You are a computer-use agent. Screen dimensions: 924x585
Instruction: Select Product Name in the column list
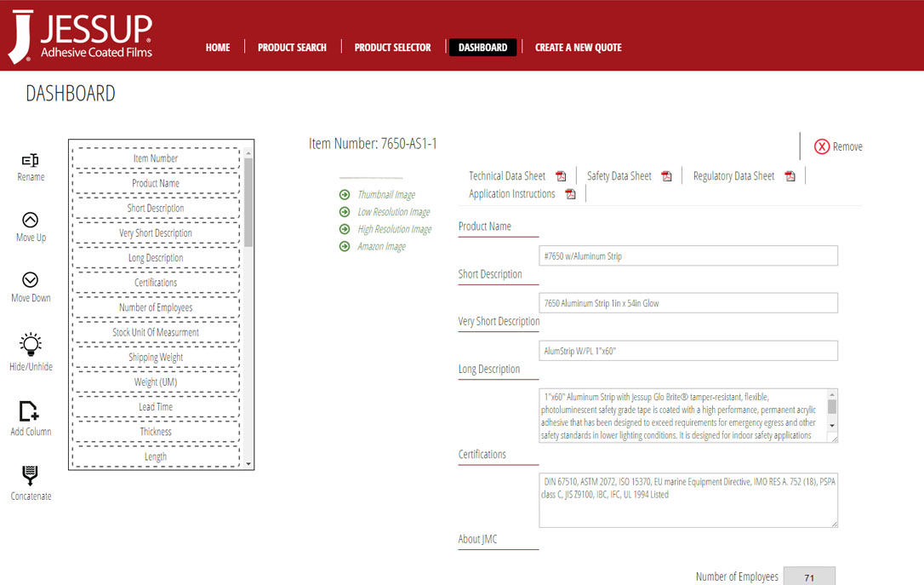(156, 183)
